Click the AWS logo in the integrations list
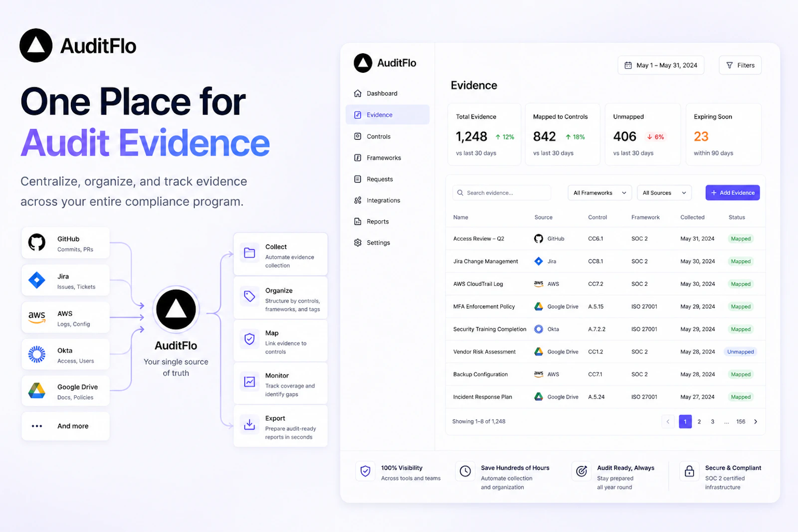Viewport: 798px width, 532px height. [x=37, y=317]
